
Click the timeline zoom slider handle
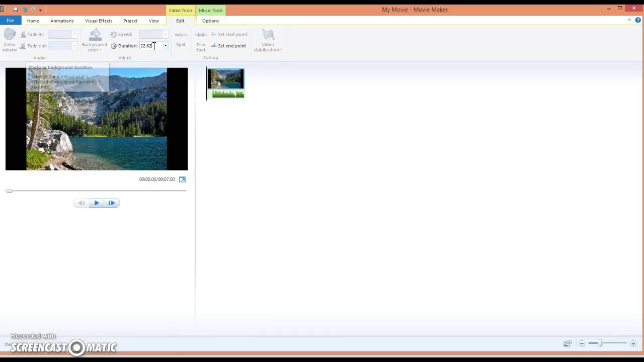[600, 343]
